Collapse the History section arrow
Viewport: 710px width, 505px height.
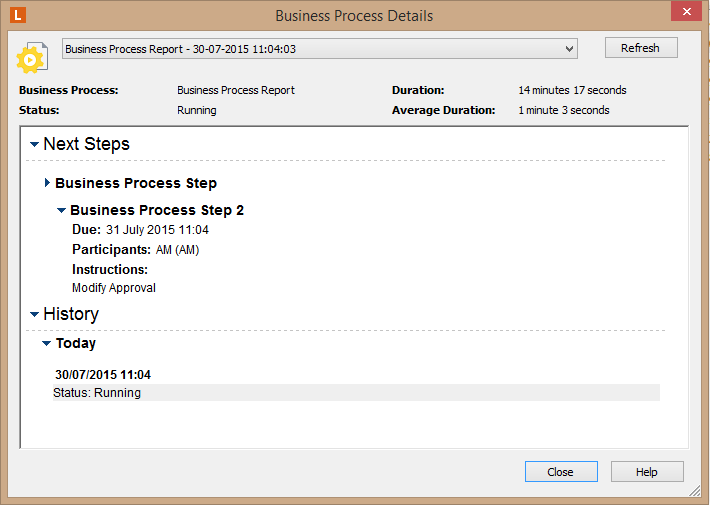point(34,314)
